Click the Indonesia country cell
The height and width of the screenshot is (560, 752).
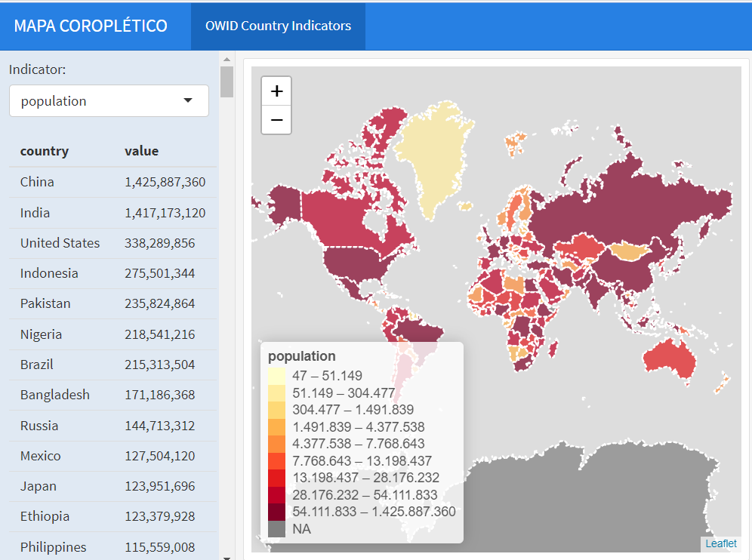point(49,273)
